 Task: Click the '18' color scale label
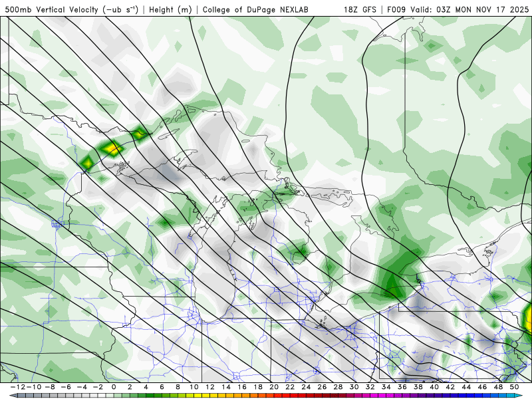tap(258, 387)
